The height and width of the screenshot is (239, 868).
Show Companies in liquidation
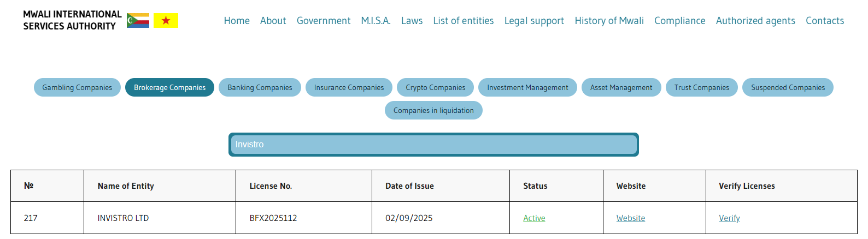click(433, 110)
